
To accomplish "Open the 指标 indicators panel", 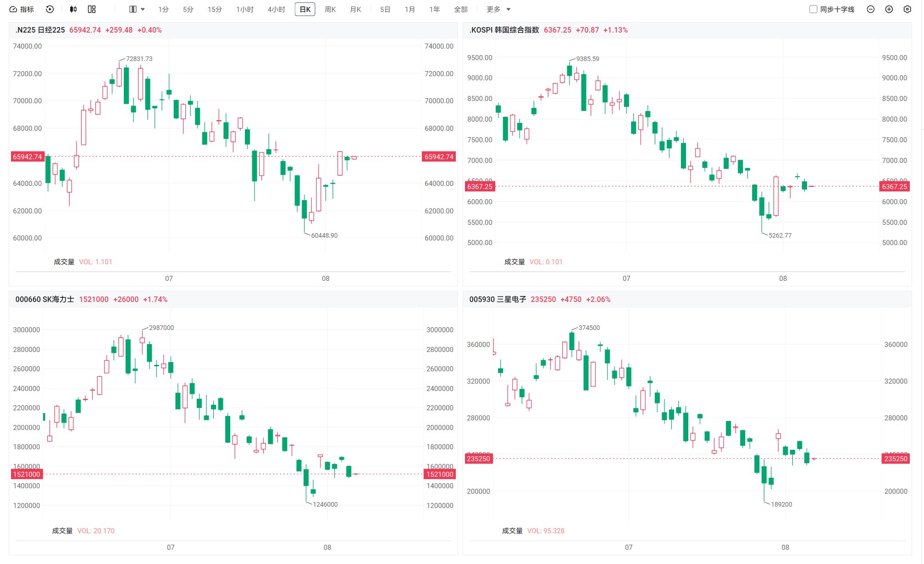I will point(22,9).
